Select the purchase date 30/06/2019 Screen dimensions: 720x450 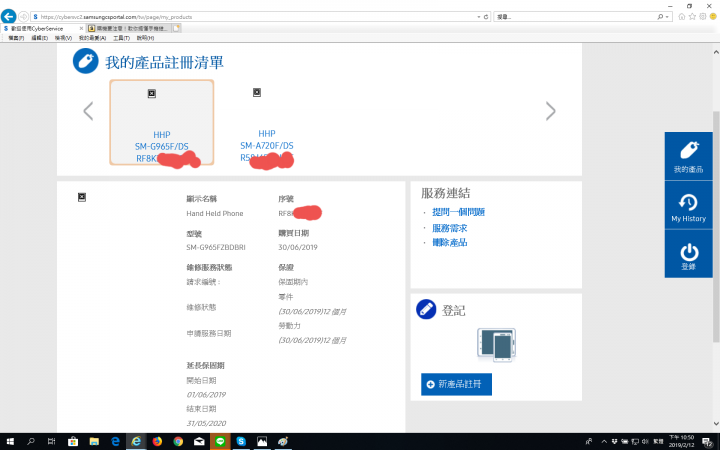point(298,248)
